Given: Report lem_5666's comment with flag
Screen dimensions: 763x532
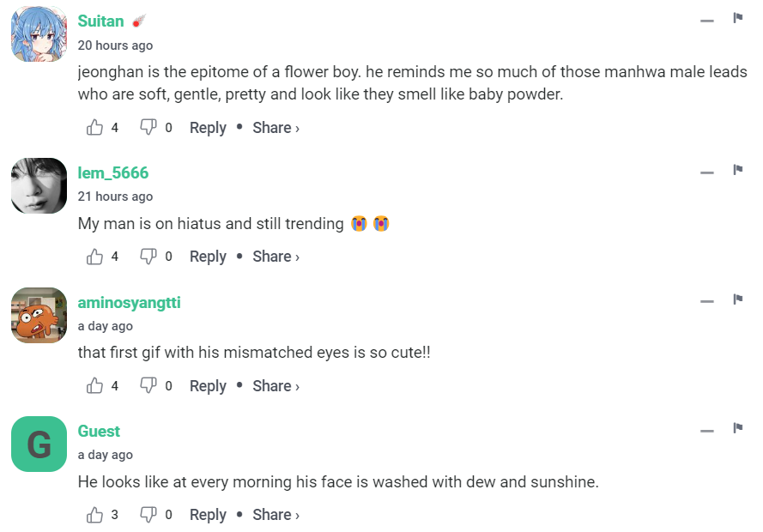Looking at the screenshot, I should [737, 171].
